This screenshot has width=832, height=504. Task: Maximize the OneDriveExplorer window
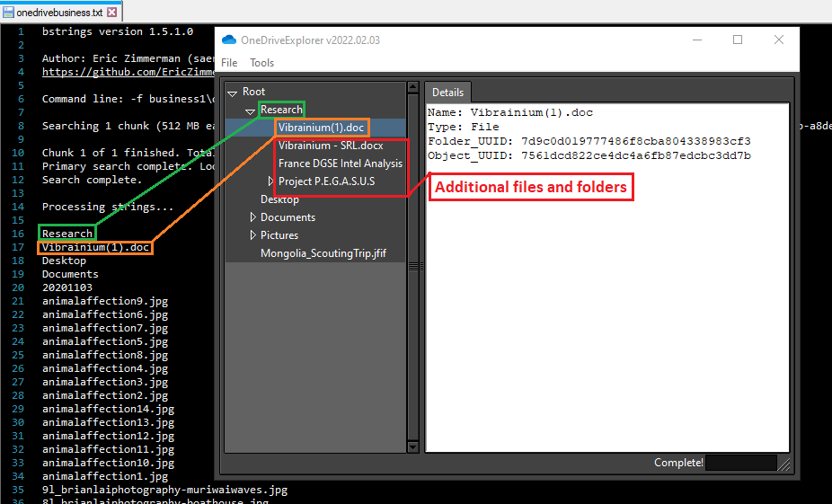738,40
